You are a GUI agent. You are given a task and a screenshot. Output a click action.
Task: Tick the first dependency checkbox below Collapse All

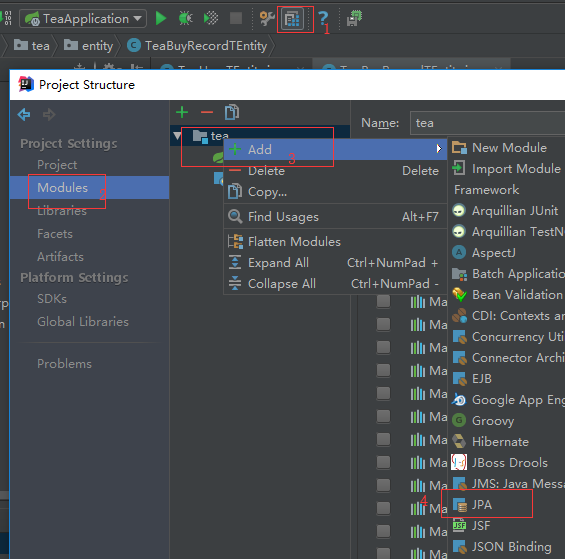click(x=383, y=301)
